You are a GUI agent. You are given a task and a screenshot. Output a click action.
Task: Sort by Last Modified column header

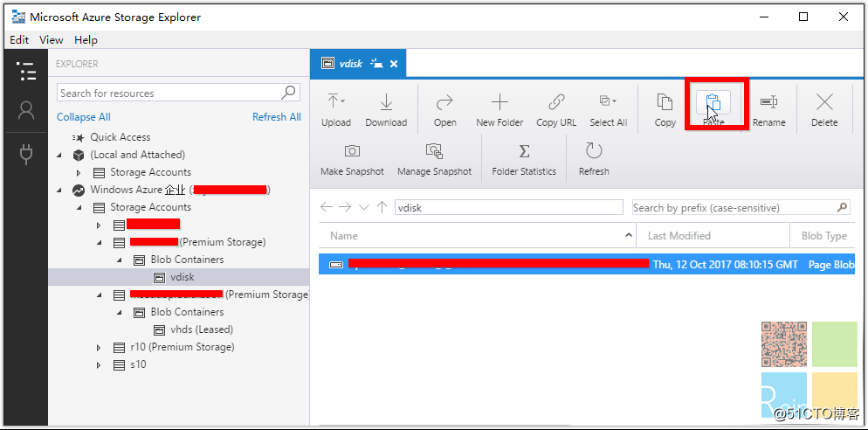(x=713, y=235)
